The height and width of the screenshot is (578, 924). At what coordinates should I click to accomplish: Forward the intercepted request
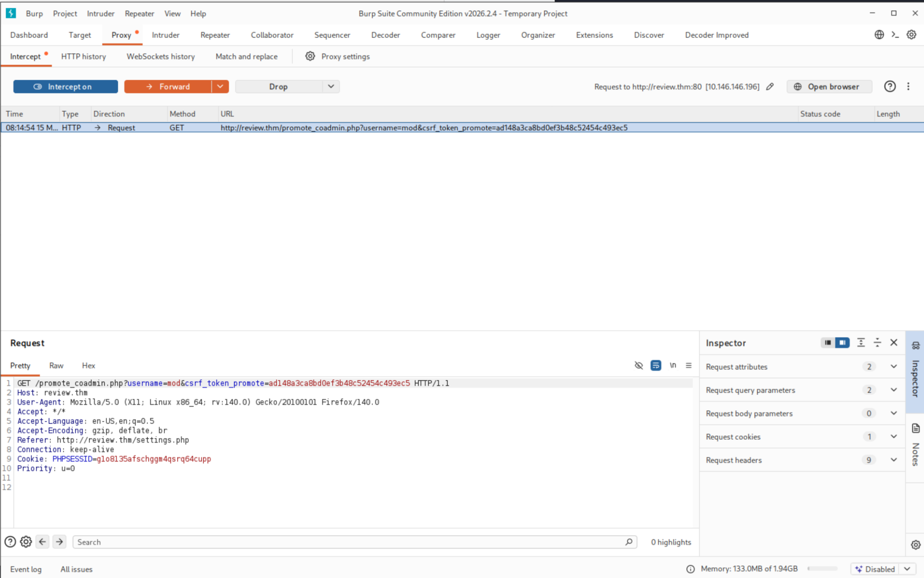click(168, 86)
